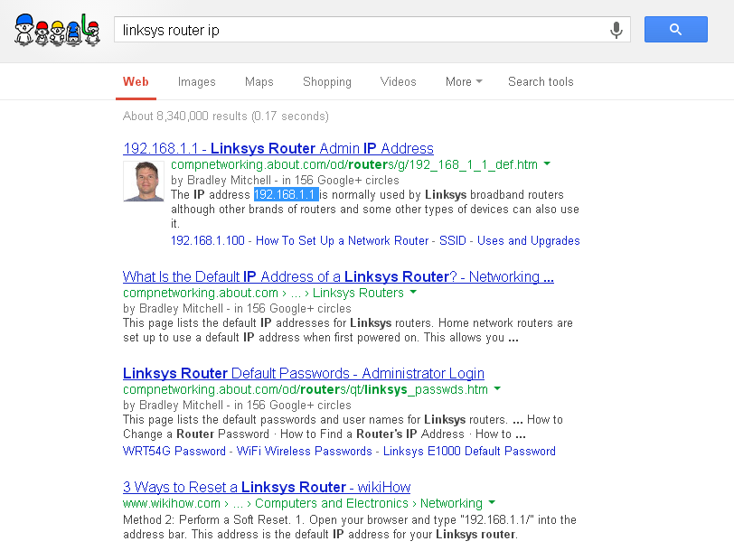Open the '192.168.1.100' sitelink
The height and width of the screenshot is (560, 734).
(207, 240)
